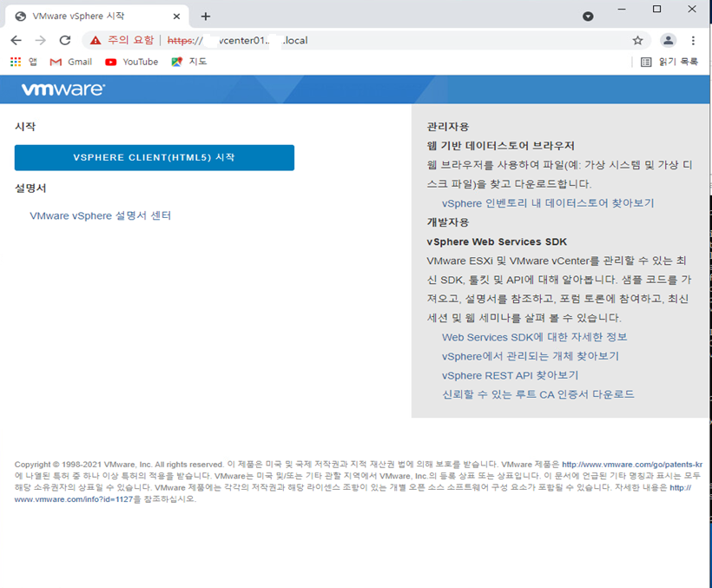The height and width of the screenshot is (588, 712).
Task: Open Web Services SDK에 대한 자세한 정보 link
Action: click(535, 337)
